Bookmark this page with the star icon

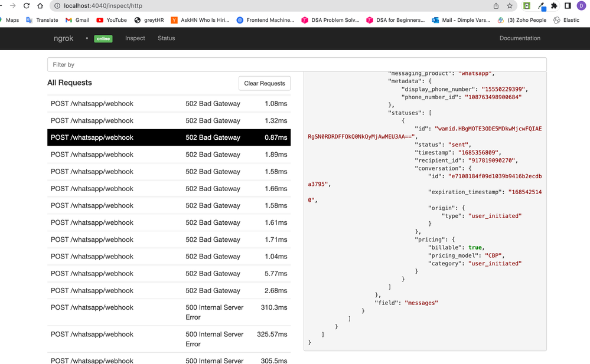[510, 6]
